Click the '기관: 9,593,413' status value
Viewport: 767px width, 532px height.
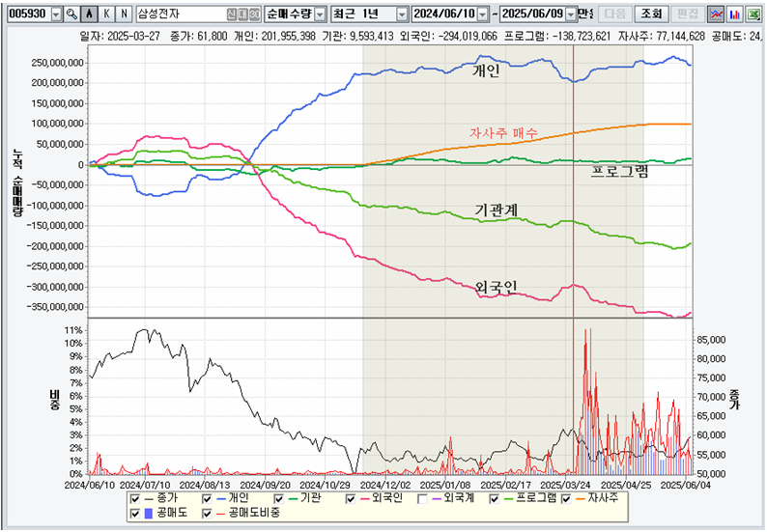coord(357,36)
